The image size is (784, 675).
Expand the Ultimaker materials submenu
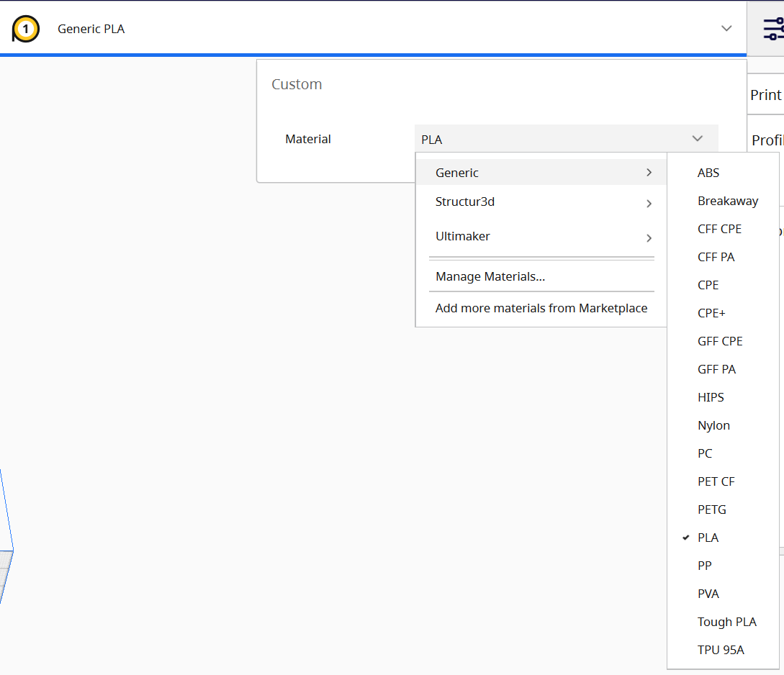(541, 236)
